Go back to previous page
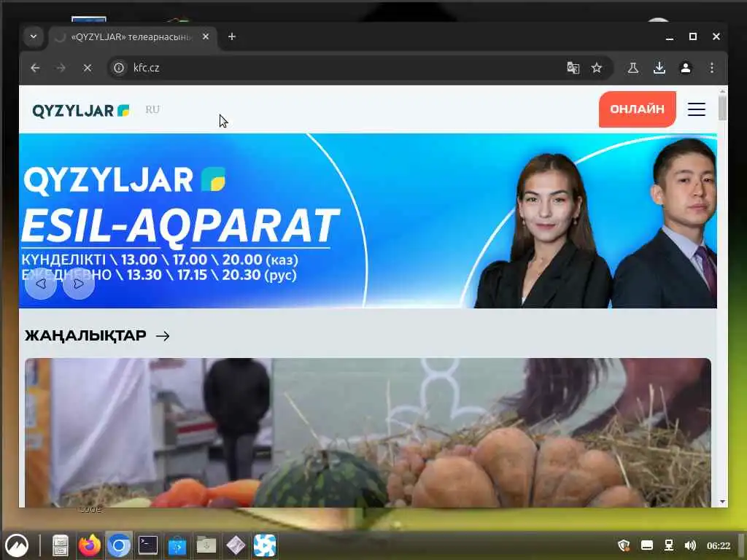Screen dimensions: 747x560 35,68
